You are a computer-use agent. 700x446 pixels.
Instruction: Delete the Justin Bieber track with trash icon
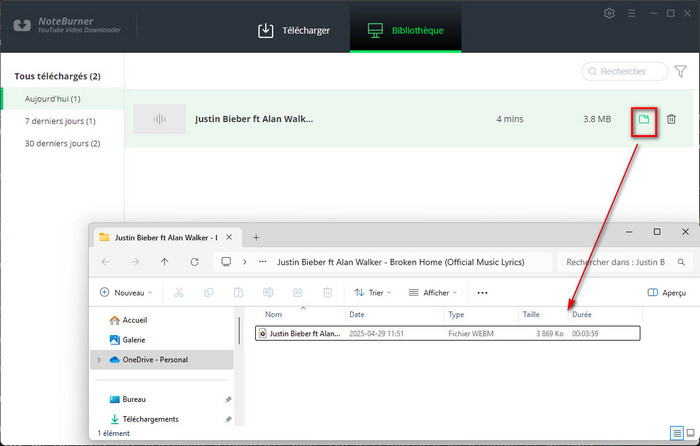pyautogui.click(x=671, y=119)
